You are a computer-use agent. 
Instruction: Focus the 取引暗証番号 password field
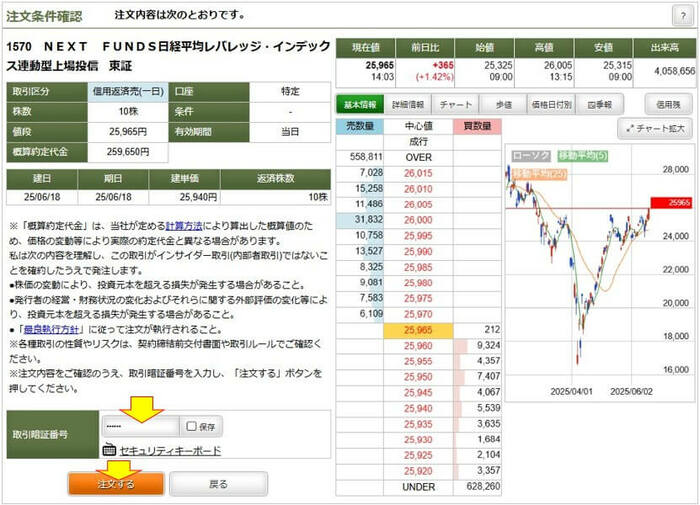click(141, 426)
